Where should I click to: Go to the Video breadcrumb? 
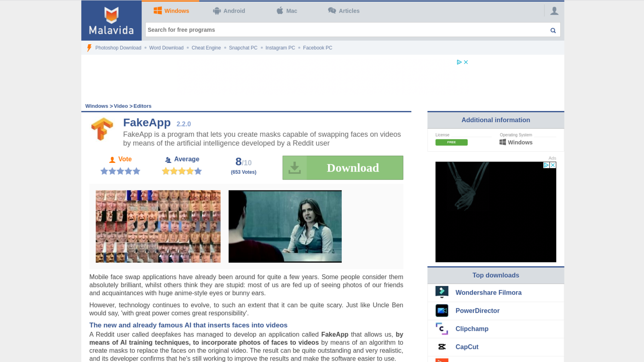pyautogui.click(x=121, y=106)
